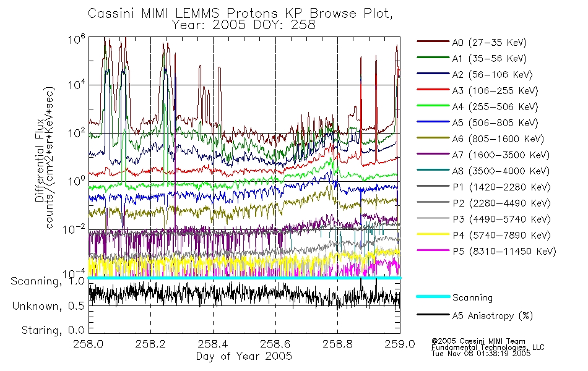Image resolution: width=588 pixels, height=371 pixels.
Task: Click the 258.0 x-axis tick label
Action: click(89, 344)
